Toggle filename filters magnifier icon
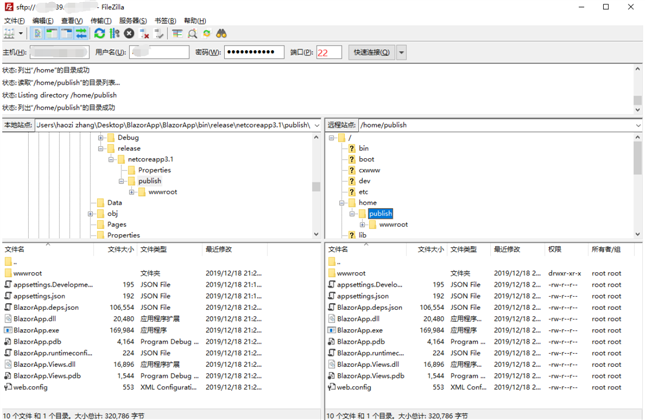 tap(192, 34)
